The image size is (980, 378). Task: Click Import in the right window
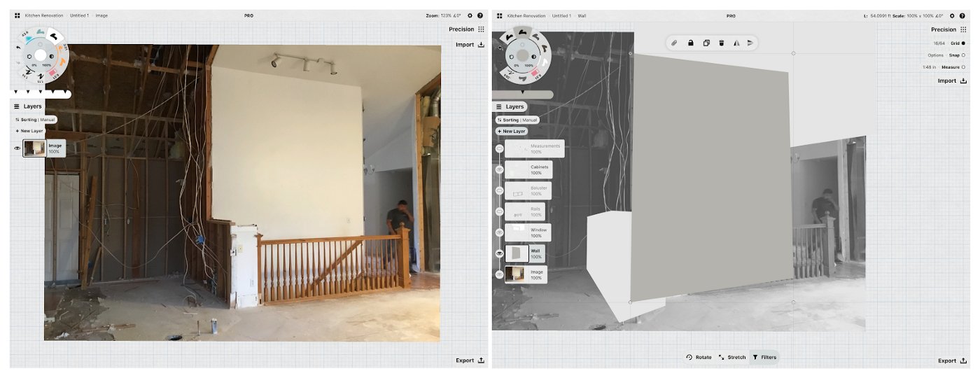pyautogui.click(x=952, y=81)
